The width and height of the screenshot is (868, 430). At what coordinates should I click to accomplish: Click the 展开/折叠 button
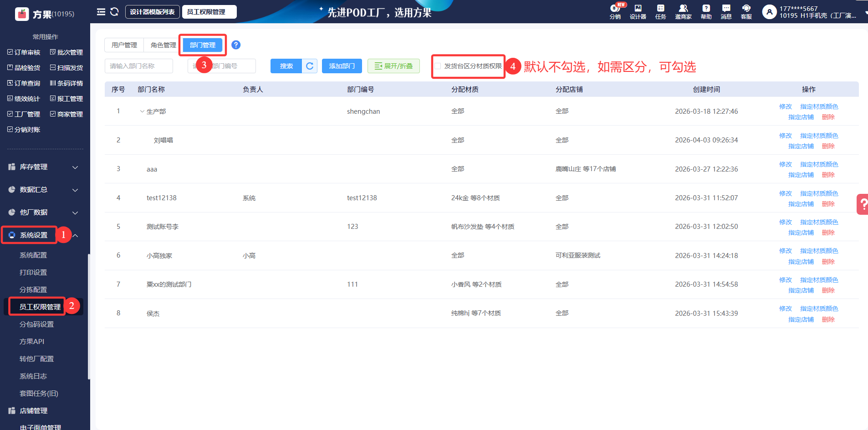coord(393,66)
